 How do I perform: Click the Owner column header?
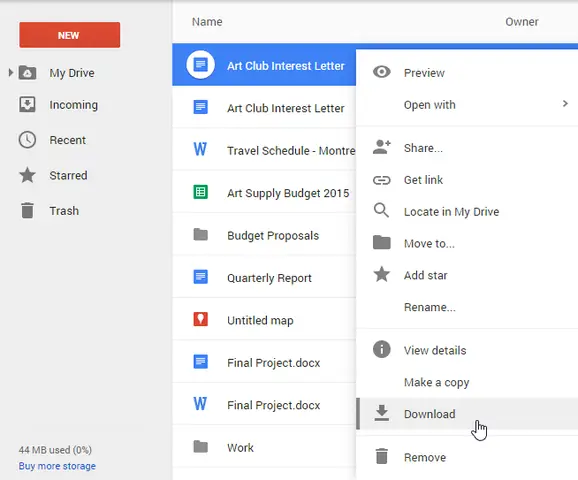click(522, 22)
